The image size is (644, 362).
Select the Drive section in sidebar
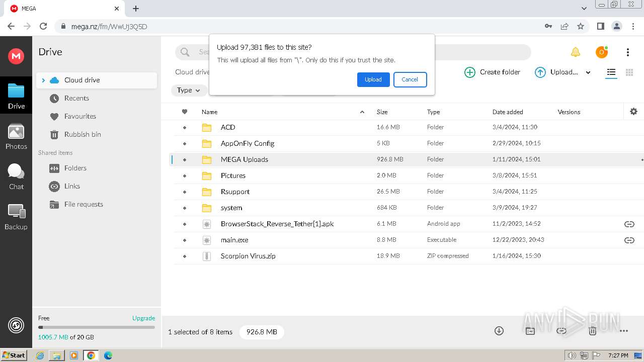click(16, 97)
